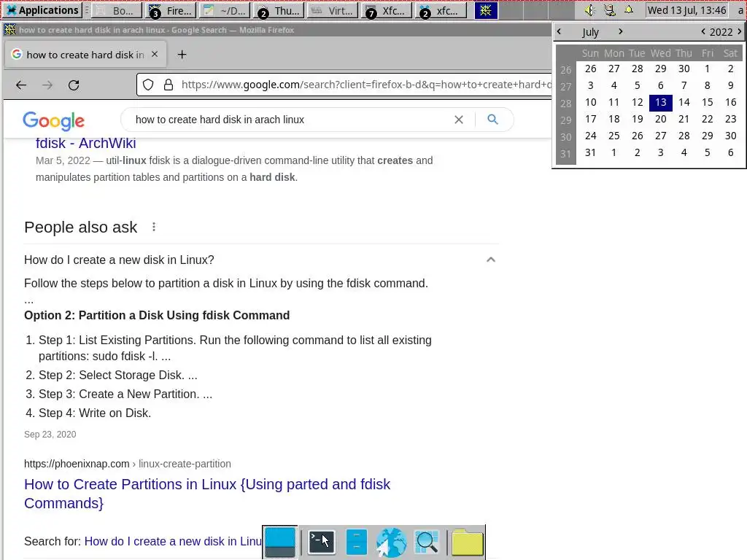Click 'Step 2: Select Storage Disk' text
The height and width of the screenshot is (560, 747).
click(x=117, y=376)
